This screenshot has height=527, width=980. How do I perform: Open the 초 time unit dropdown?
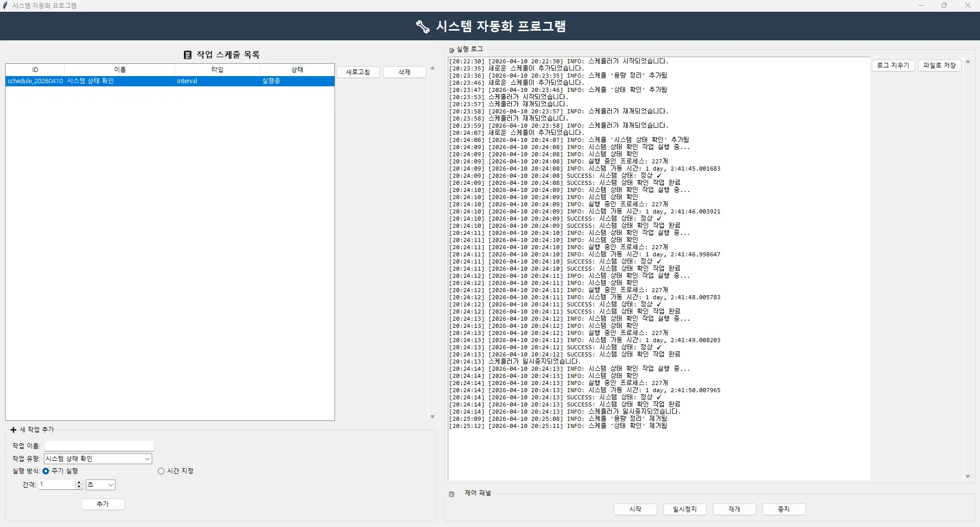100,485
